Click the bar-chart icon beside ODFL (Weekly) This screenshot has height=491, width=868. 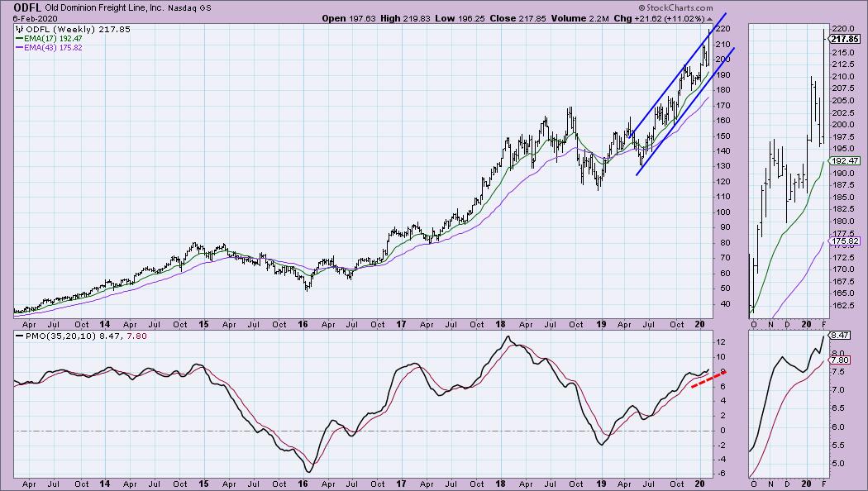pos(19,29)
